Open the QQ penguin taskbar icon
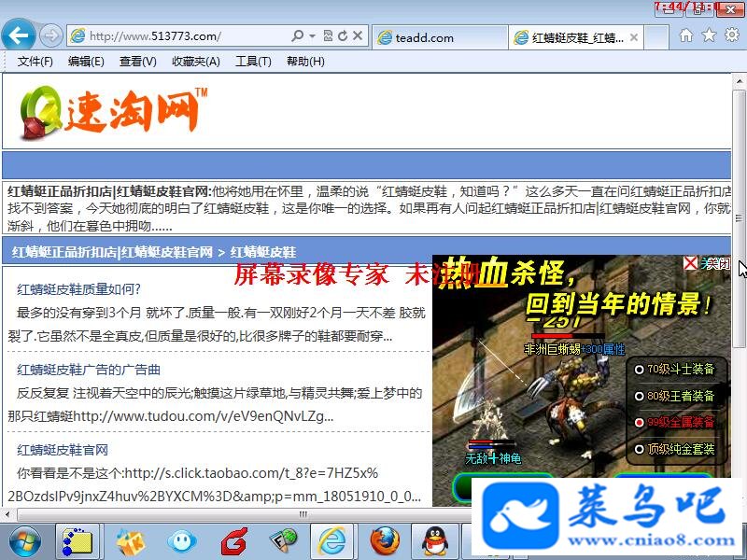This screenshot has width=747, height=560. pyautogui.click(x=435, y=541)
